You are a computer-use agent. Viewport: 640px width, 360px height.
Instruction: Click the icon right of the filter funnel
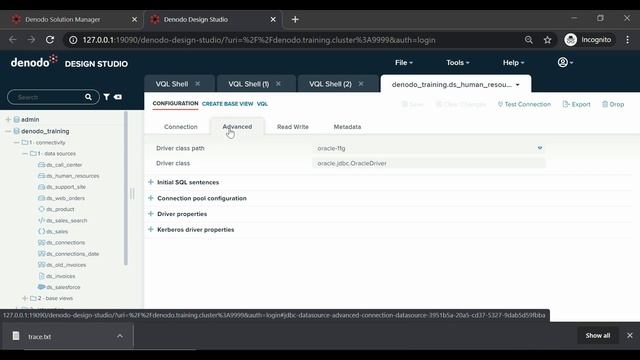[118, 97]
